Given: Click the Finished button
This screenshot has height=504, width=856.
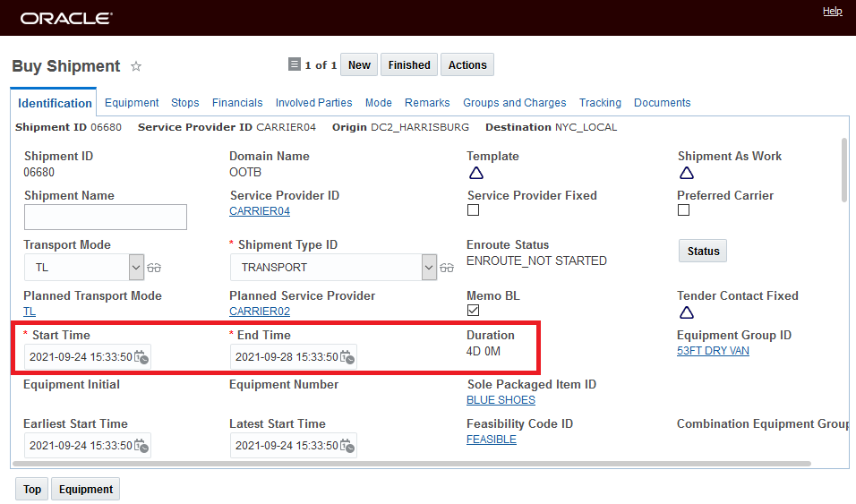Looking at the screenshot, I should point(409,65).
